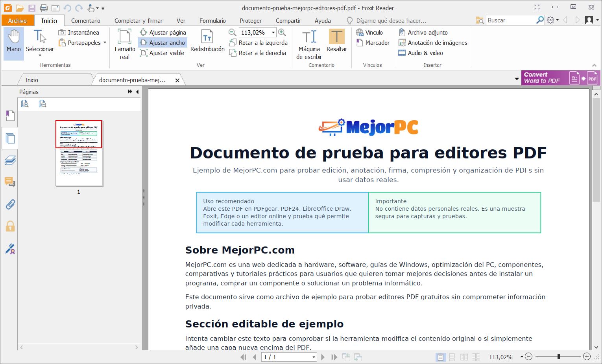
Task: Open the Archivo menu
Action: (17, 21)
